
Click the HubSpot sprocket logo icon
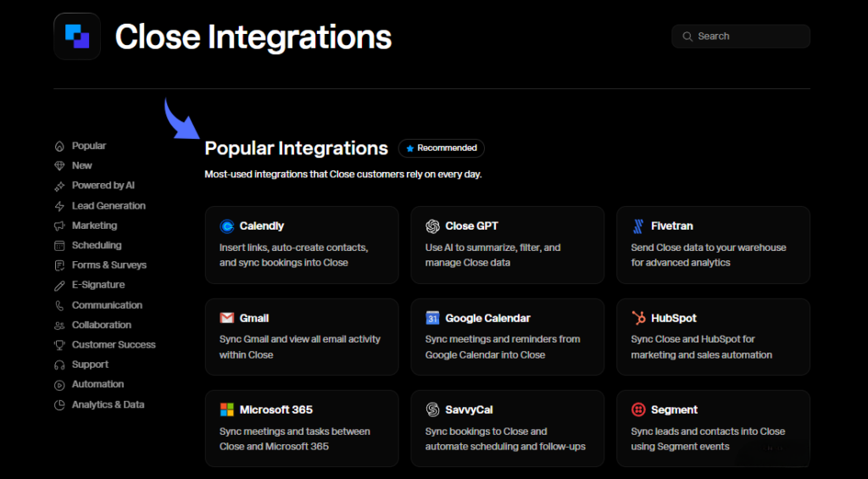(x=638, y=319)
